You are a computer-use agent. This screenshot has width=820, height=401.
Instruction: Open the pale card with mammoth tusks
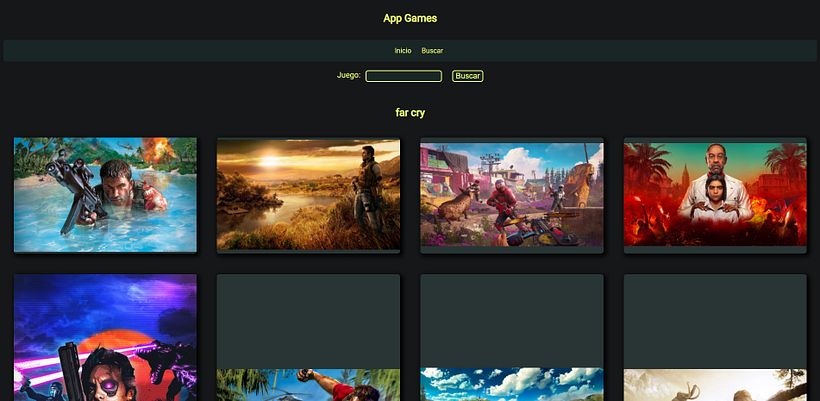715,337
